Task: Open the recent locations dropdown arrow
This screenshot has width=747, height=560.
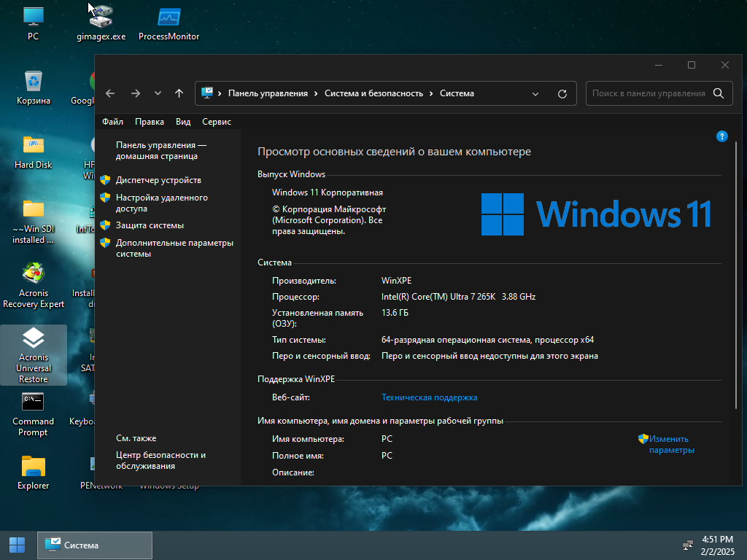Action: (x=158, y=93)
